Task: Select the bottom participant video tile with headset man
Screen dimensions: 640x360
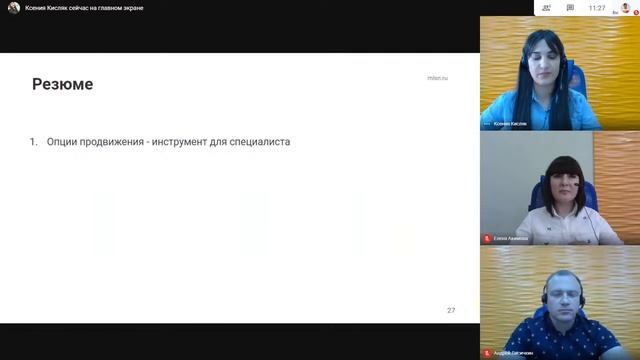Action: click(x=560, y=303)
